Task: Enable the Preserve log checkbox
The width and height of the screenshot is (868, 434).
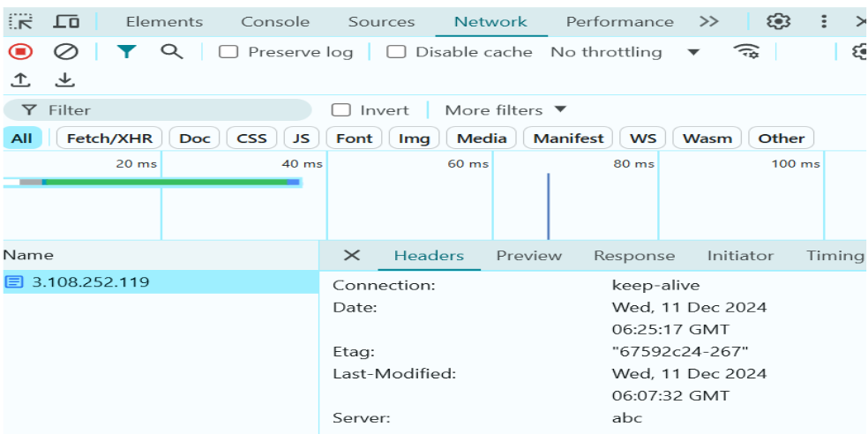Action: click(228, 52)
